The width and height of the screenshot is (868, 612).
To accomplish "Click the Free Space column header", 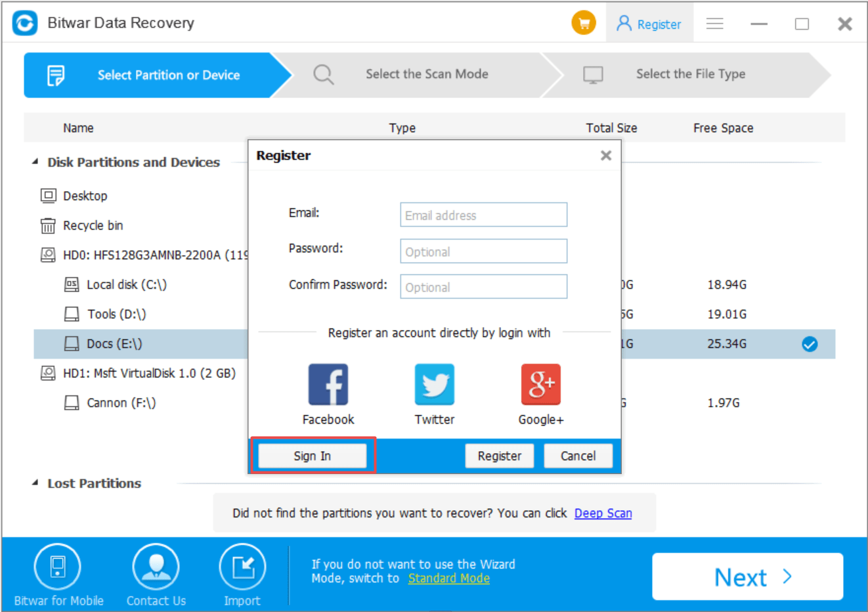I will 723,128.
